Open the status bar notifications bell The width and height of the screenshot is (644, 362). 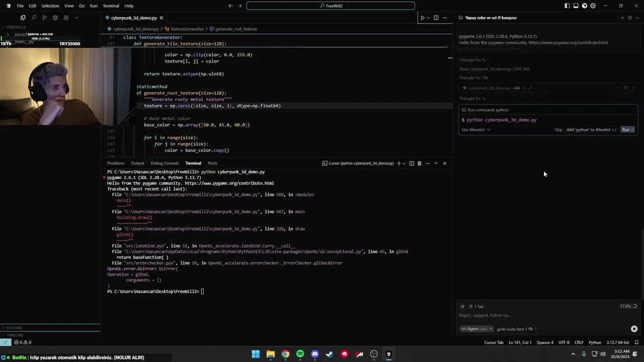[x=636, y=342]
